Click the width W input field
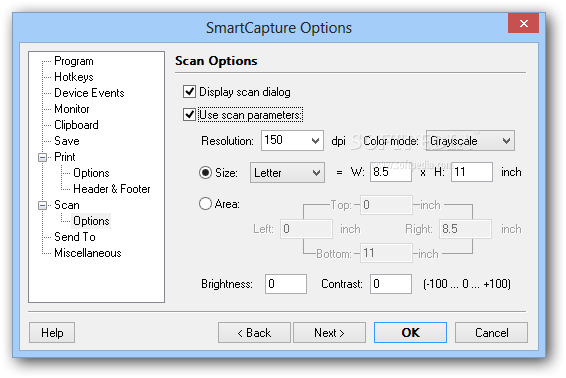The width and height of the screenshot is (566, 378). click(391, 172)
